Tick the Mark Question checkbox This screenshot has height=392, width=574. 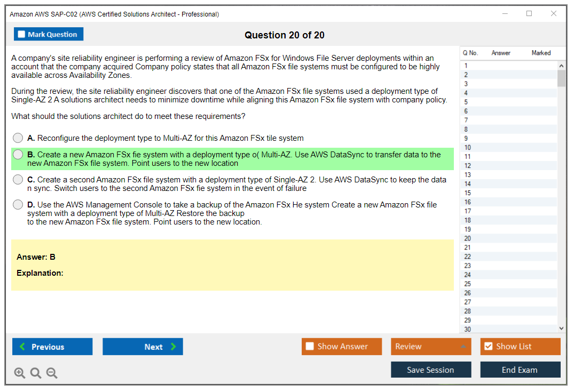(21, 35)
